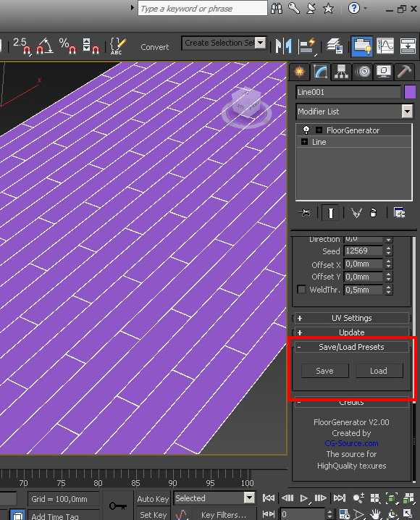The width and height of the screenshot is (420, 520).
Task: Toggle 2.5D Snaps
Action: click(x=22, y=46)
